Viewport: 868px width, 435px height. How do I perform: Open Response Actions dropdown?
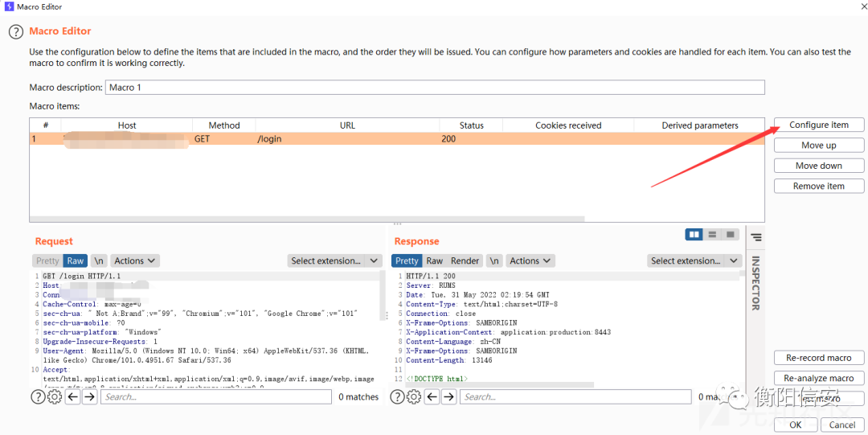point(530,261)
